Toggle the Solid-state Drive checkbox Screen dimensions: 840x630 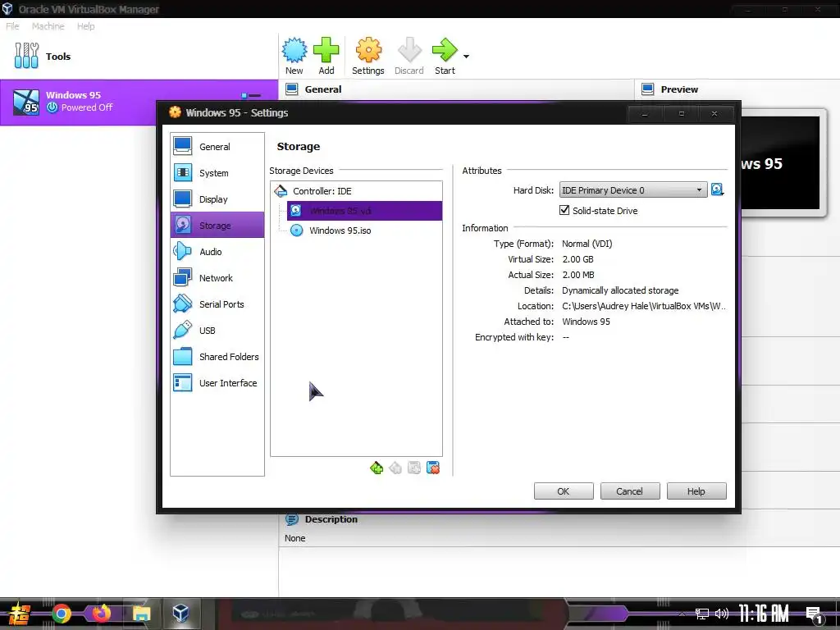pos(564,210)
